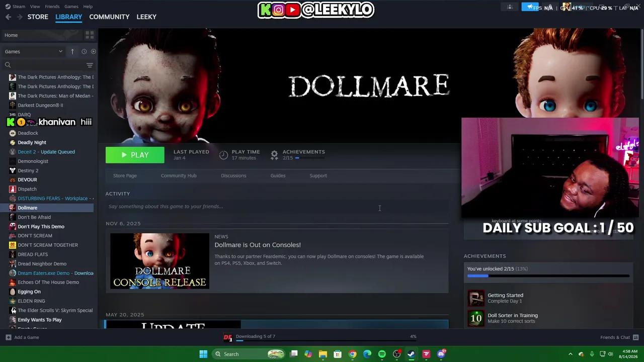Open advanced filter options icon
644x362 pixels.
coord(90,65)
